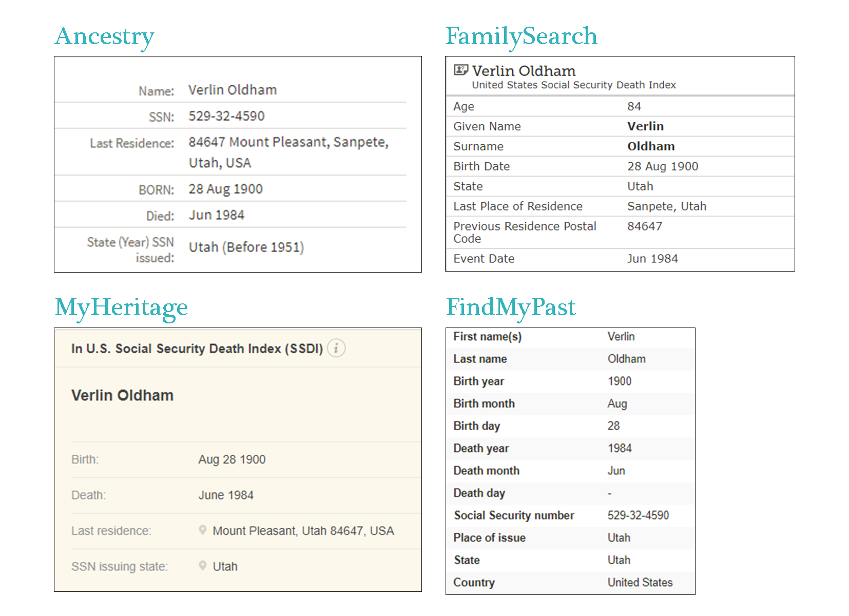This screenshot has height=616, width=849.
Task: Click the Age value 84 in FamilySearch
Action: pos(634,106)
